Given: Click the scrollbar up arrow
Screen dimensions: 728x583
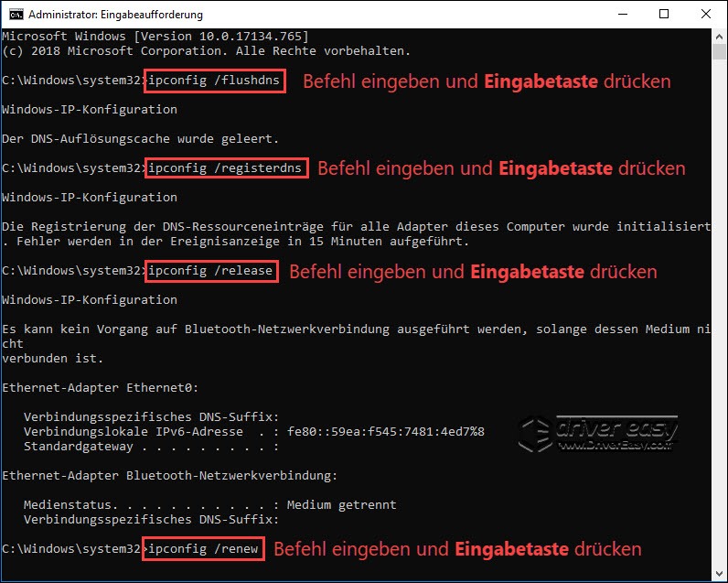Looking at the screenshot, I should (x=720, y=37).
